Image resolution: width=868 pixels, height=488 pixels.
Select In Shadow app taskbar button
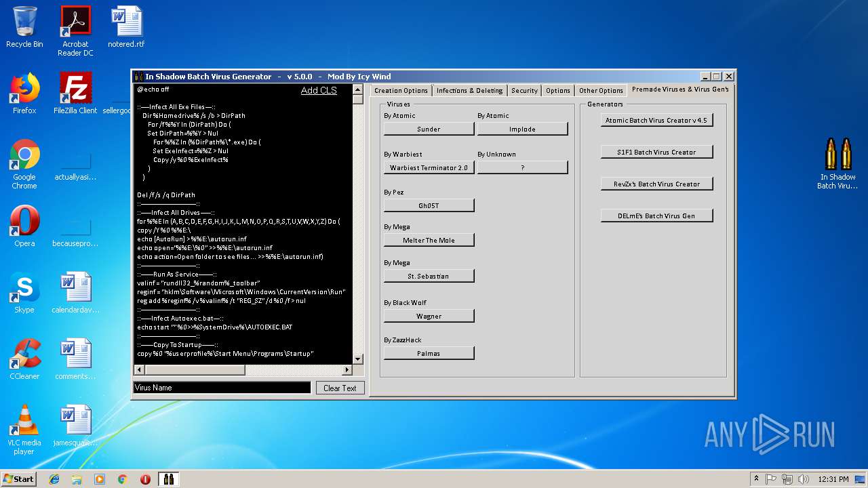pyautogui.click(x=168, y=479)
